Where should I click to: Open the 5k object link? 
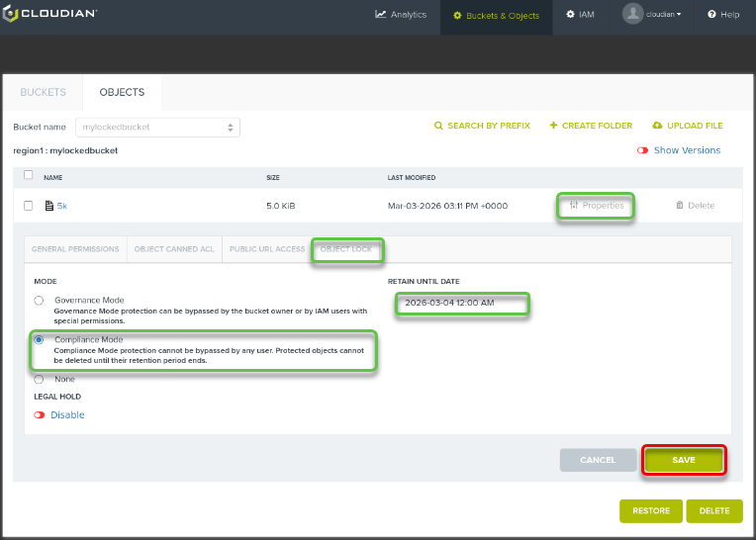point(62,206)
